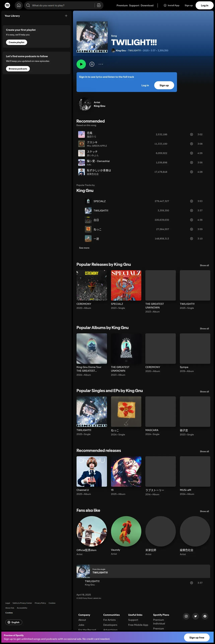Open 'From the single TWILIGHT!!!' banner

(x=143, y=571)
